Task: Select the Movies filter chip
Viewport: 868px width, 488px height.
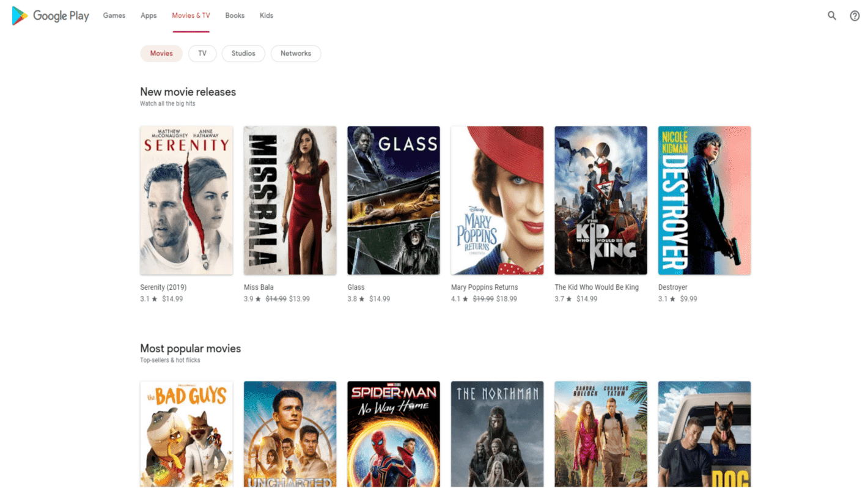Action: click(x=161, y=53)
